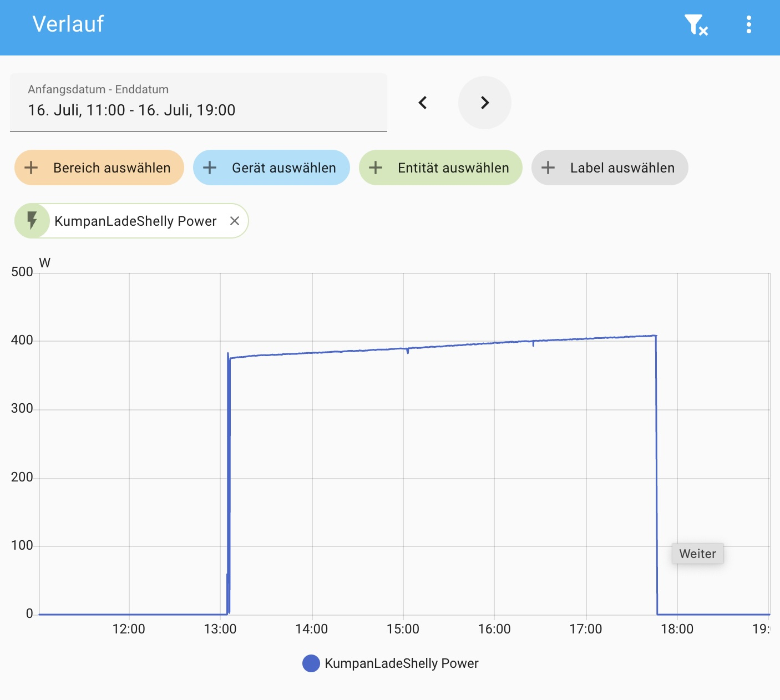
Task: Go to the previous time range
Action: [423, 103]
